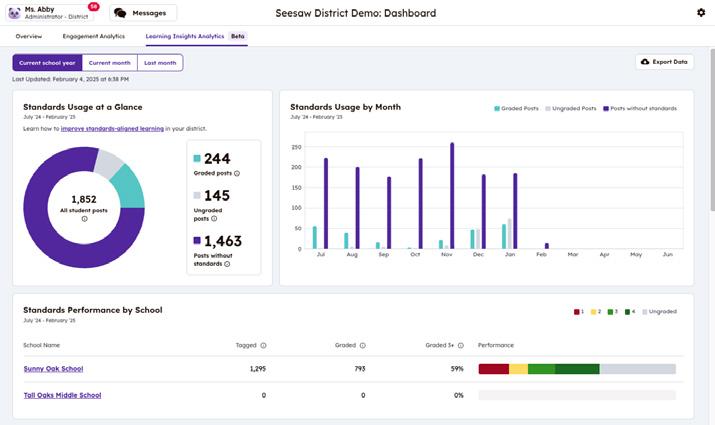Switch to the Overview tab
This screenshot has width=715, height=425.
(x=29, y=36)
